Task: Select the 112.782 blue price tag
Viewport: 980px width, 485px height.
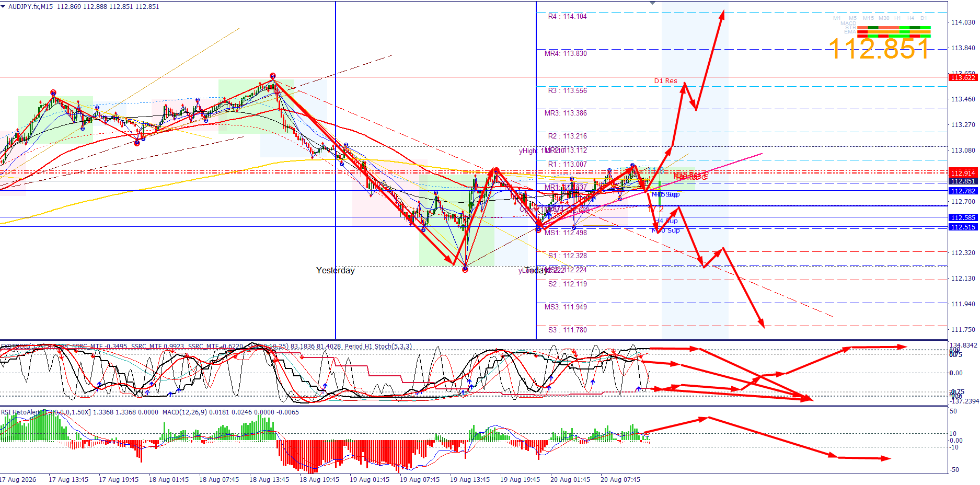Action: [963, 191]
